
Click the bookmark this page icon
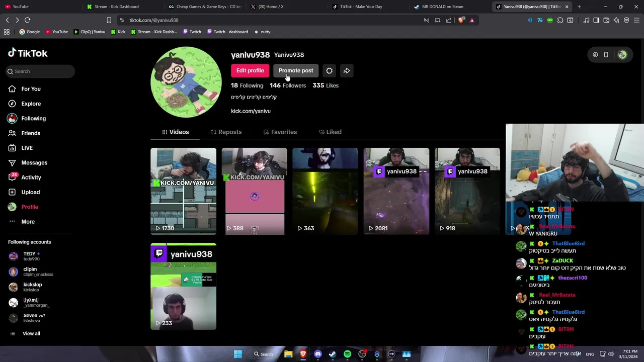(109, 20)
